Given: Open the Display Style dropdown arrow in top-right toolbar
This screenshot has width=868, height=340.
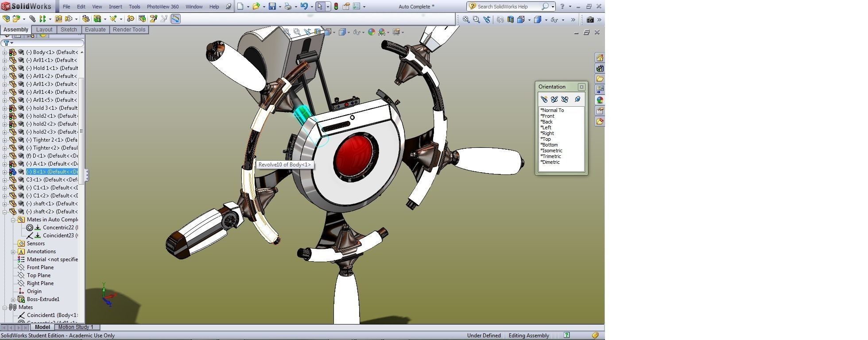Looking at the screenshot, I should pyautogui.click(x=546, y=20).
